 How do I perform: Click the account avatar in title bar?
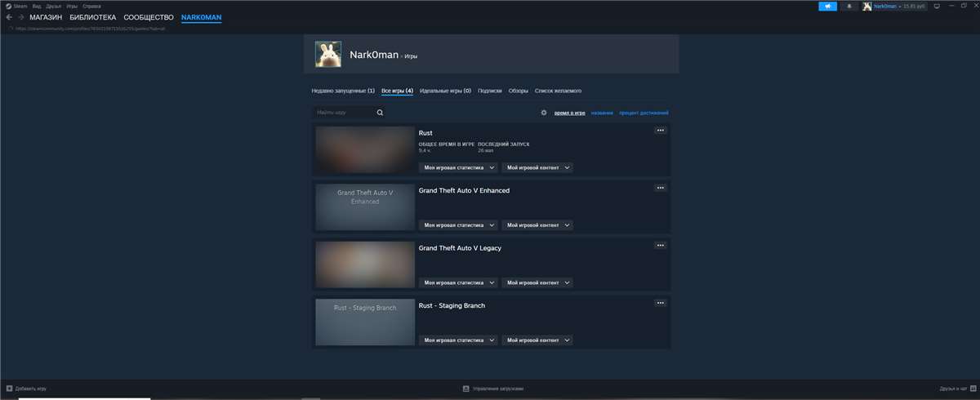click(867, 6)
